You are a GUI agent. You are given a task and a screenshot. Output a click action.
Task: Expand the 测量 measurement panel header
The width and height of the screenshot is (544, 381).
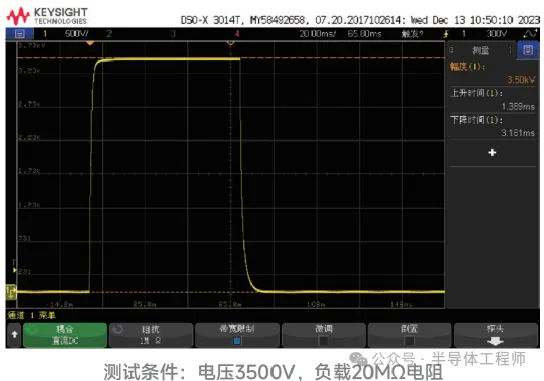pyautogui.click(x=481, y=50)
